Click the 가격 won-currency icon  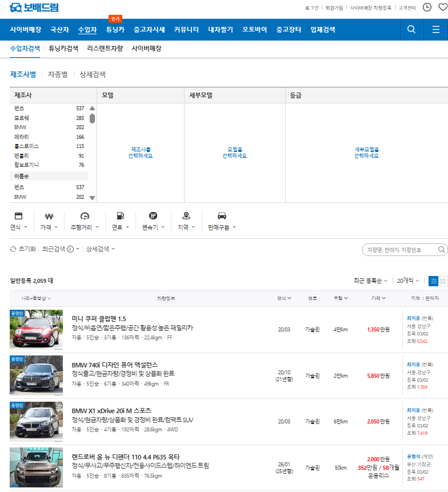coord(49,216)
